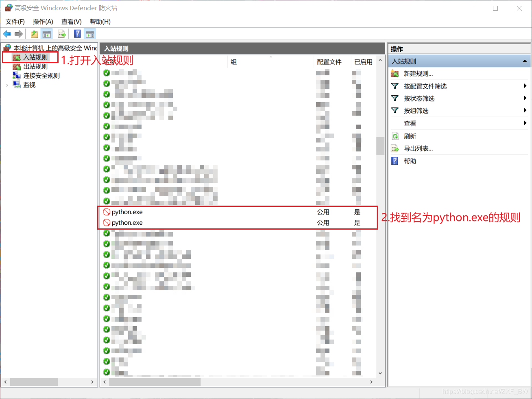The width and height of the screenshot is (532, 399).
Task: Click the rule list horizontal scrollbar right arrow
Action: tap(371, 382)
